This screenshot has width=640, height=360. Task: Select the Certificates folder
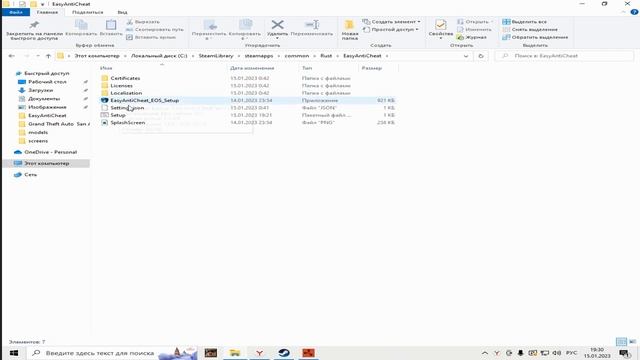(125, 78)
